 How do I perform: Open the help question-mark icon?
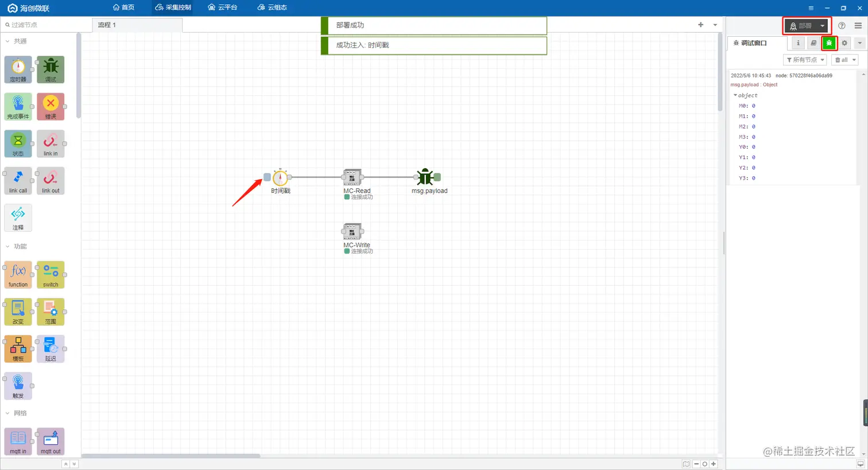pos(842,26)
